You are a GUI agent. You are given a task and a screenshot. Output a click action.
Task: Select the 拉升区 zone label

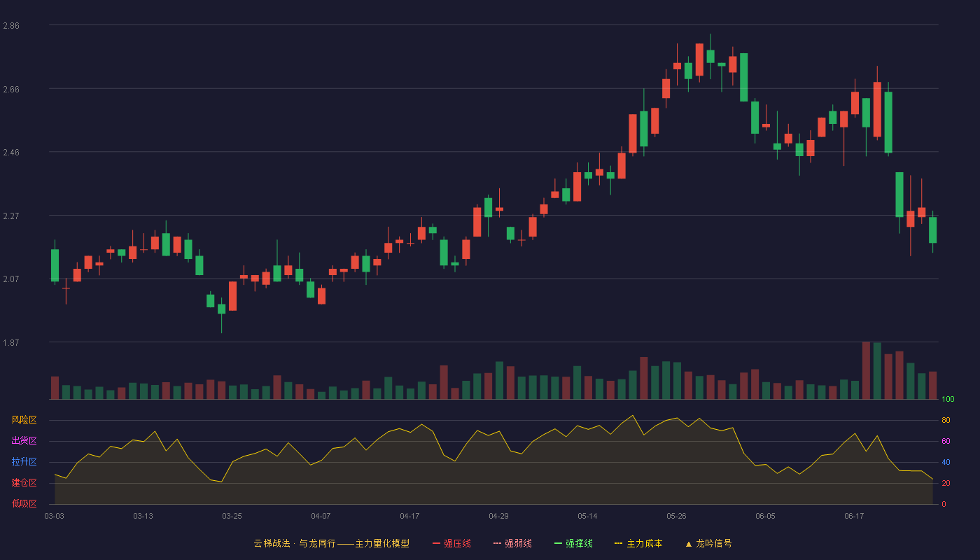pos(24,462)
